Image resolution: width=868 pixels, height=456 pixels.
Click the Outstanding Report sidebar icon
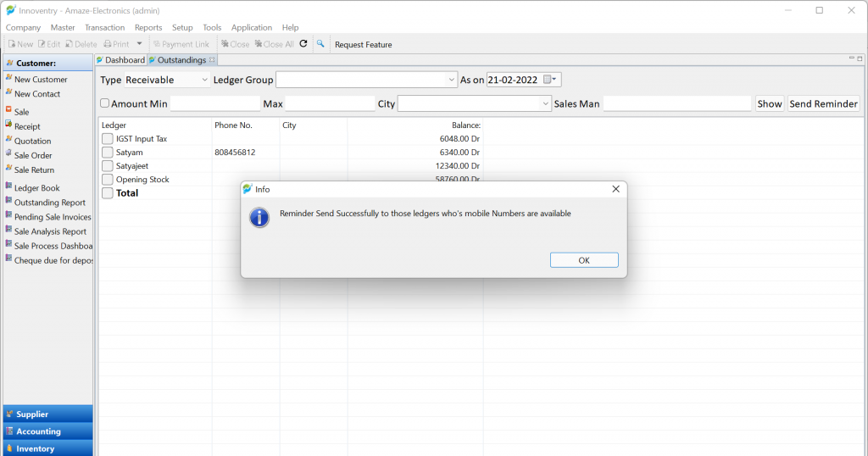pyautogui.click(x=8, y=200)
